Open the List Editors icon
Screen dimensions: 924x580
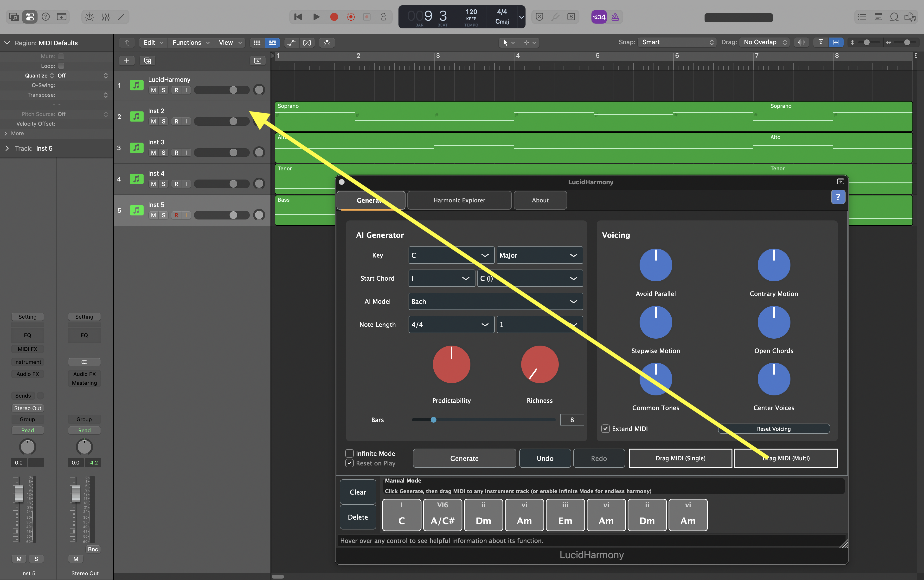pyautogui.click(x=862, y=17)
